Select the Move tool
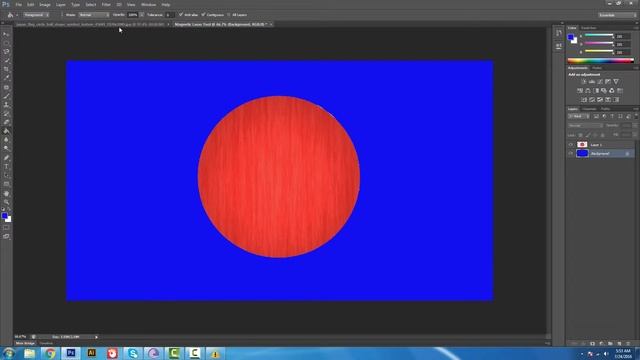640x360 pixels. [x=6, y=34]
